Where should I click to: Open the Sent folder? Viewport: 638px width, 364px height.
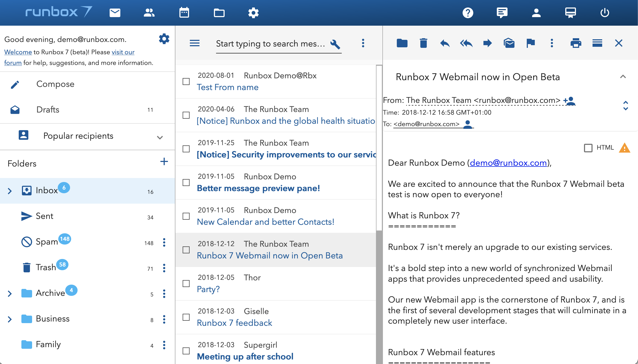point(45,216)
